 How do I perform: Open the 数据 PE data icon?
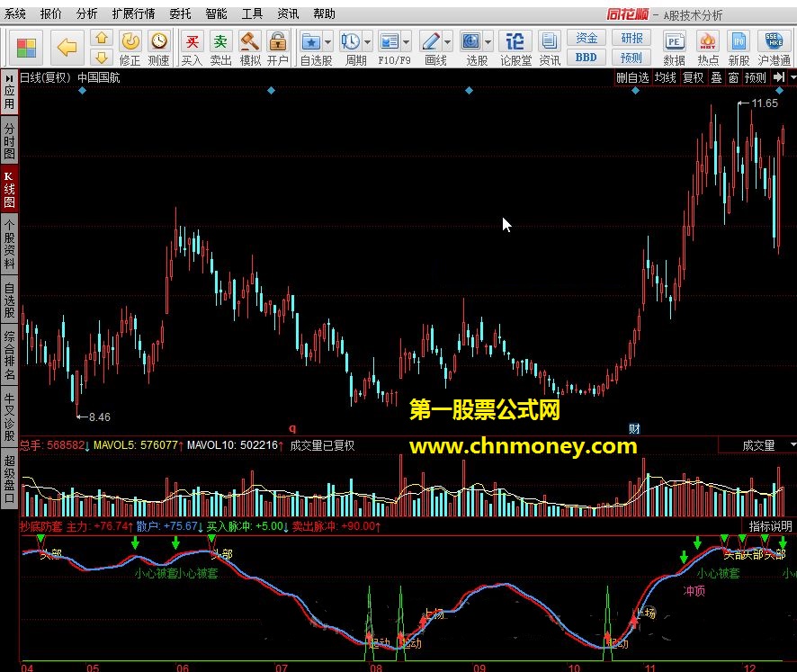pos(674,49)
